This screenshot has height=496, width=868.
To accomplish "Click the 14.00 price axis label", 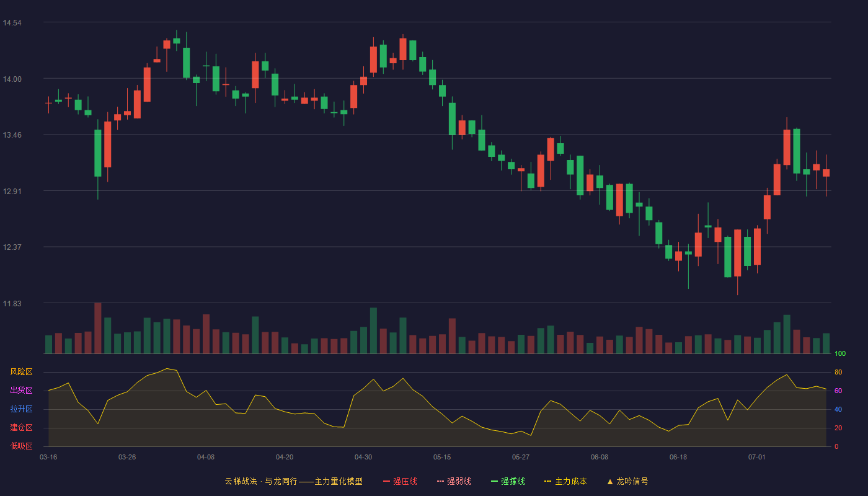I will click(12, 79).
